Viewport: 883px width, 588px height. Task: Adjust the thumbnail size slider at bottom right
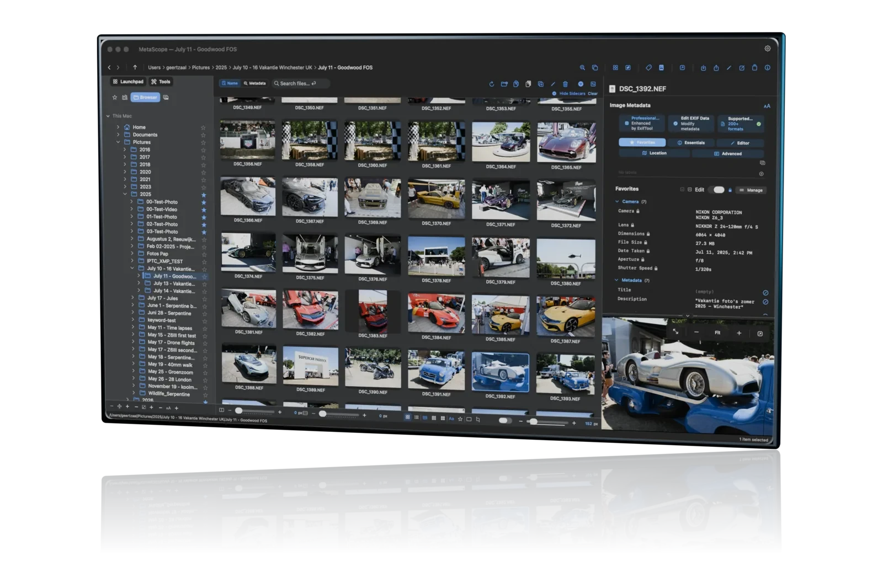click(x=546, y=422)
